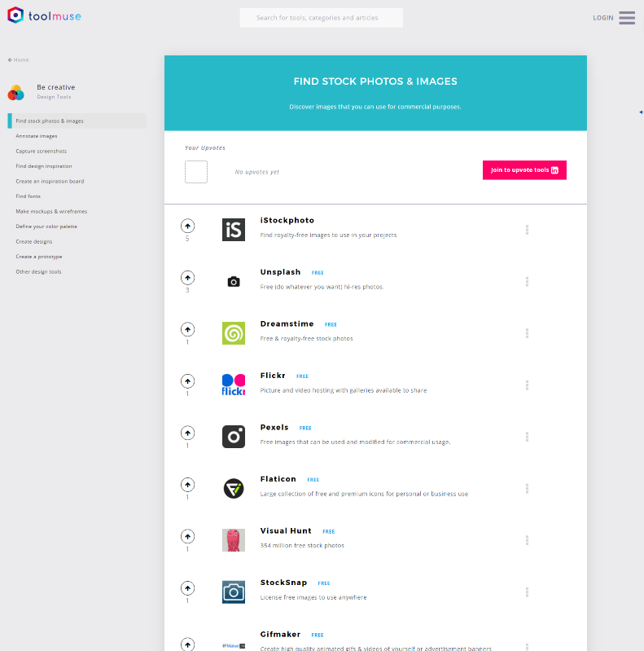Select Create an inspiration board
The image size is (644, 651).
(x=50, y=182)
